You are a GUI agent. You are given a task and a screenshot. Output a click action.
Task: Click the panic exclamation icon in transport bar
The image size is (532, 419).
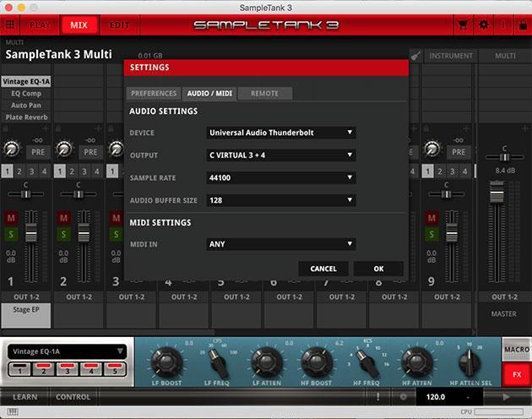tap(377, 396)
